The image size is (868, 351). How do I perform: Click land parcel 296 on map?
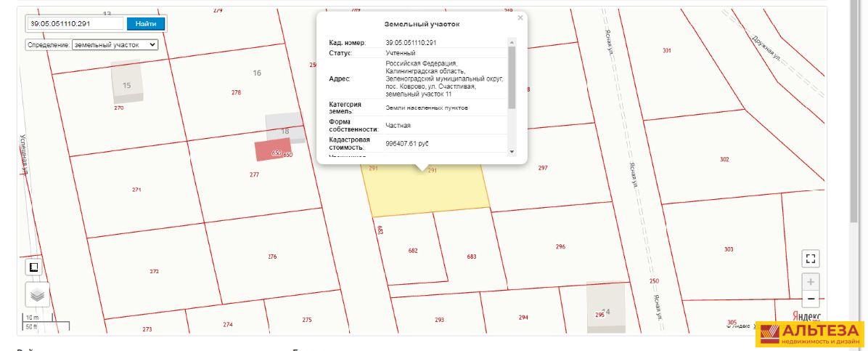[x=561, y=247]
